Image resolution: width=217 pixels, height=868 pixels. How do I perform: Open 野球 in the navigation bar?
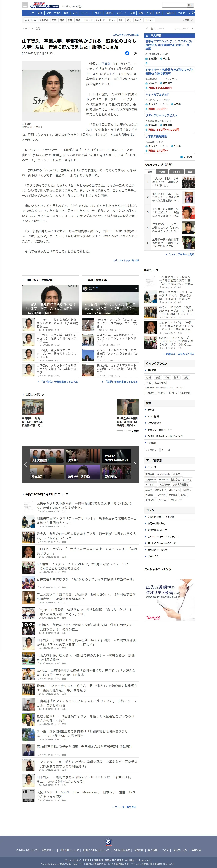pos(66,13)
